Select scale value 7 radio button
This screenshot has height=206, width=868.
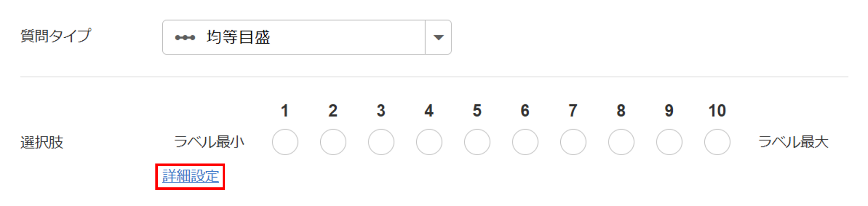click(573, 142)
